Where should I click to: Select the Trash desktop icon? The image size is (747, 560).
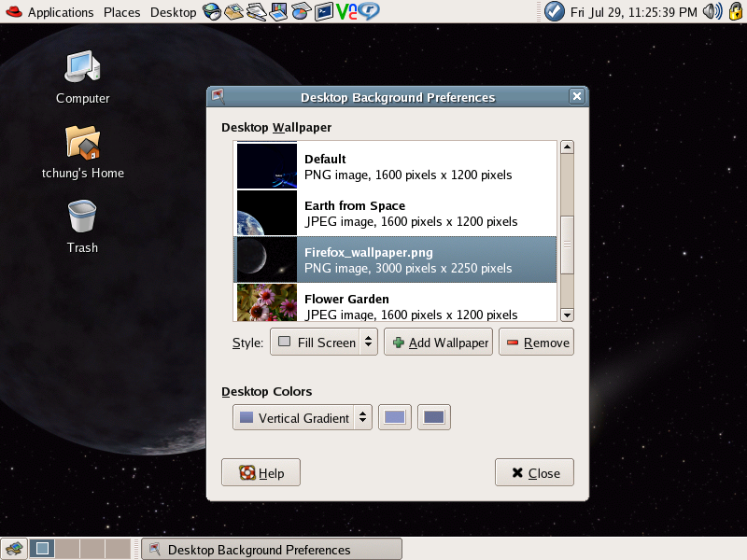click(x=82, y=227)
